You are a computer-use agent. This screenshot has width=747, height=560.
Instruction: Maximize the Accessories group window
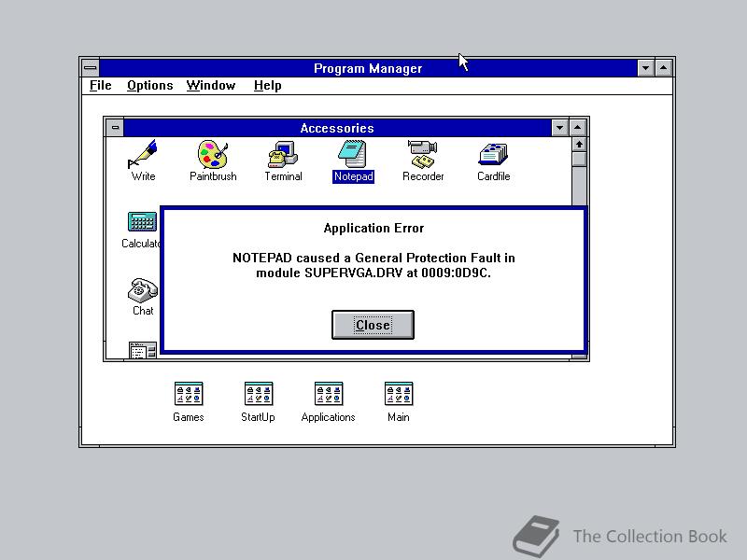tap(577, 128)
